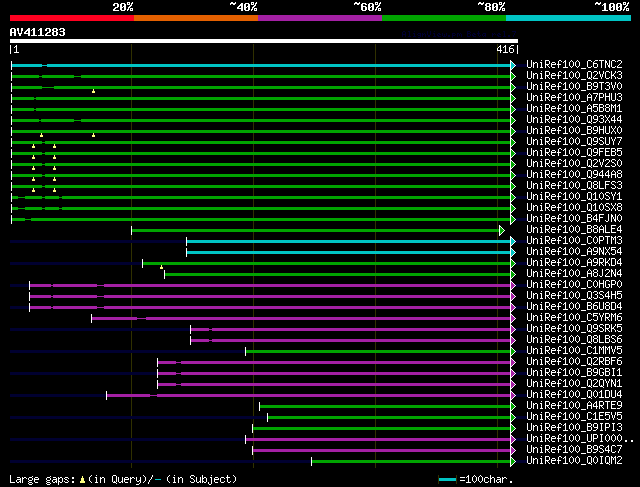Select the UniRef100_B9HUX0 label
640x487 pixels.
(x=574, y=131)
